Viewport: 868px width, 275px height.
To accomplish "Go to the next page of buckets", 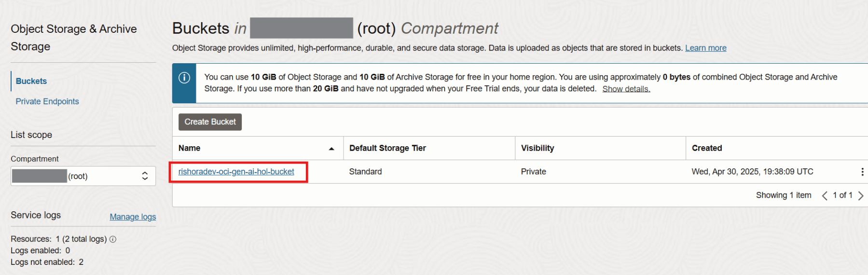I will point(861,195).
